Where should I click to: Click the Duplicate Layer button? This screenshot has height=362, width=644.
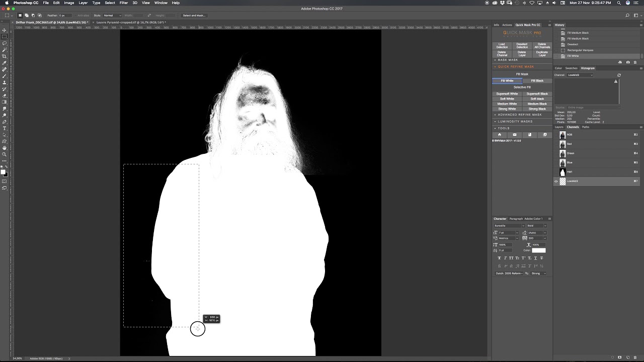tap(542, 53)
